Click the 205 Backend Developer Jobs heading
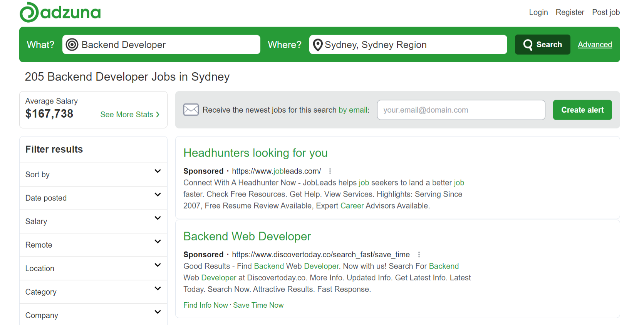Viewport: 644px width, 325px height. pyautogui.click(x=127, y=77)
